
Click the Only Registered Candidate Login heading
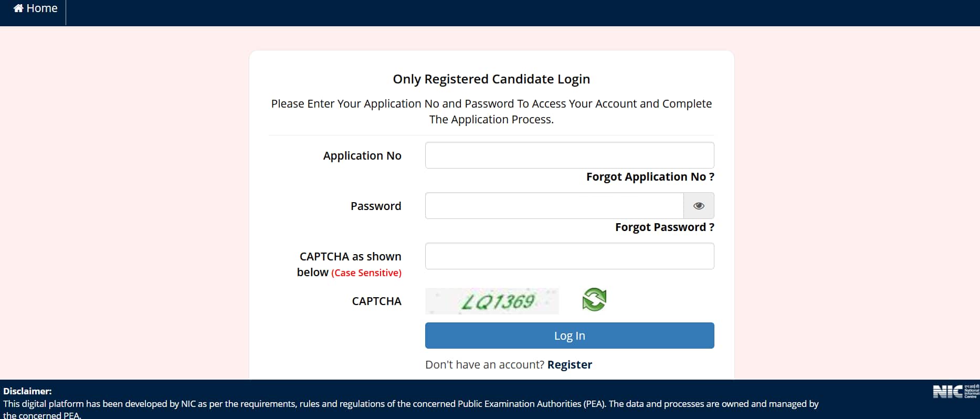pos(491,79)
